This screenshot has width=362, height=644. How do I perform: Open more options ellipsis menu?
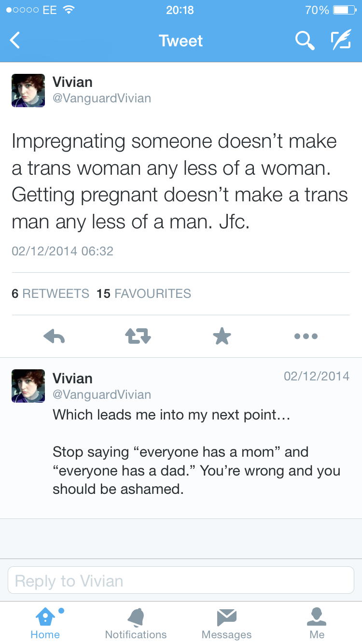point(306,336)
